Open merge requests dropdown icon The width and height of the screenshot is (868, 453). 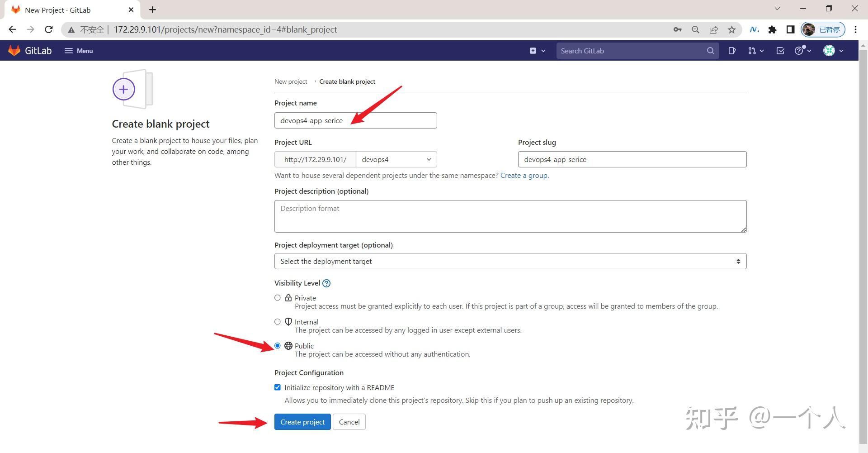coord(756,51)
